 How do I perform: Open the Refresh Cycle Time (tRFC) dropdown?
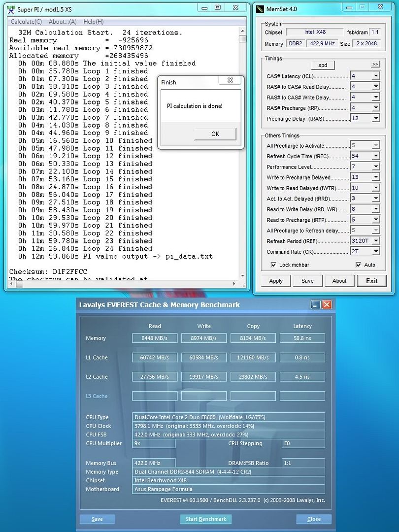pos(375,156)
